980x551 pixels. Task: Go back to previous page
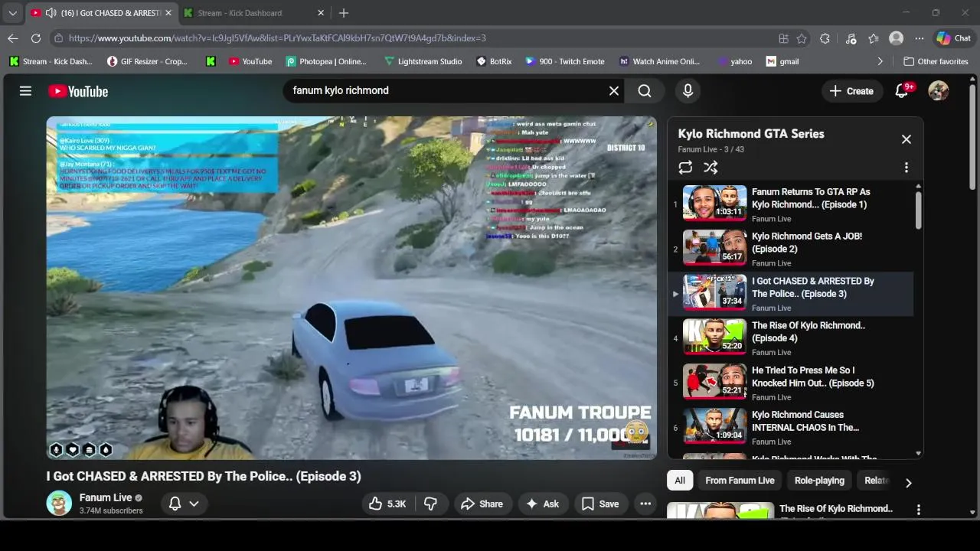click(x=13, y=38)
